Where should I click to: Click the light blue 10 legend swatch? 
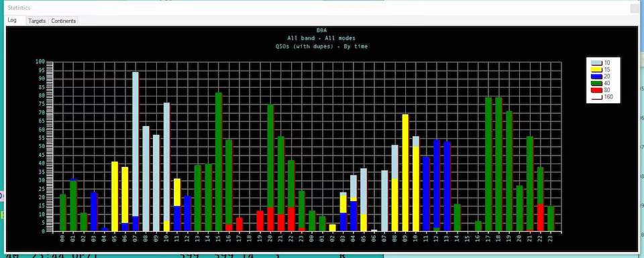(x=596, y=63)
